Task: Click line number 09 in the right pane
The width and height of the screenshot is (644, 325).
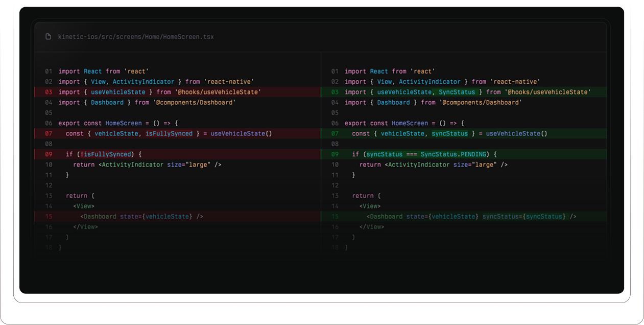Action: pyautogui.click(x=335, y=154)
